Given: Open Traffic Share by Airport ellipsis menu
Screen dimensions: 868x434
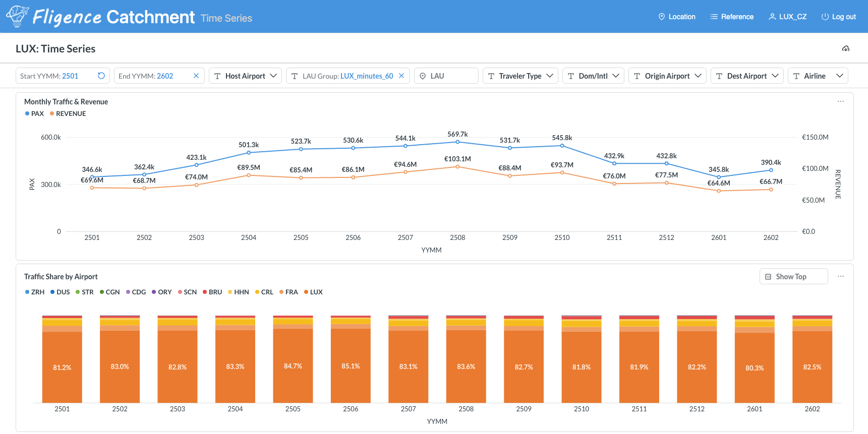Looking at the screenshot, I should pyautogui.click(x=841, y=276).
